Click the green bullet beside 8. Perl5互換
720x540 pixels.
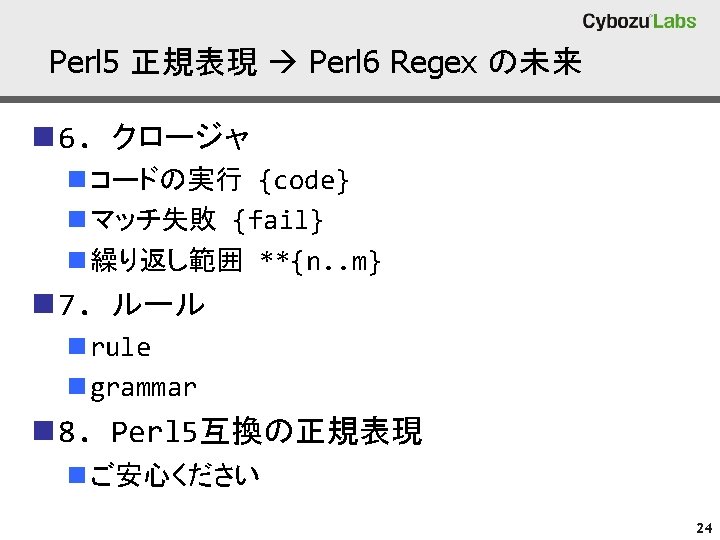(x=42, y=432)
